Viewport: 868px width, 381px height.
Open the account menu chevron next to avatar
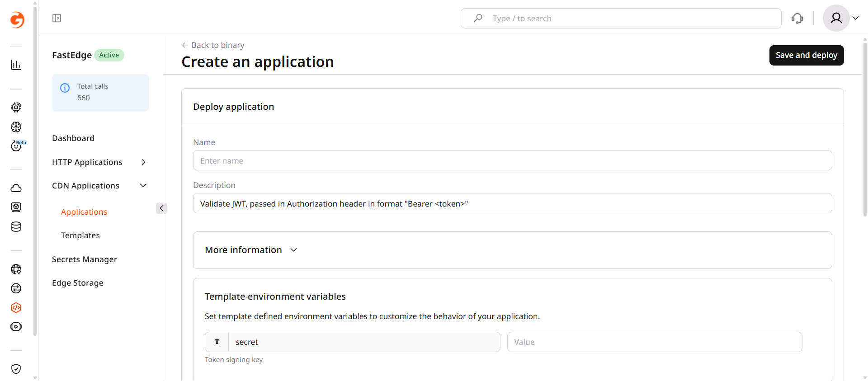point(856,18)
